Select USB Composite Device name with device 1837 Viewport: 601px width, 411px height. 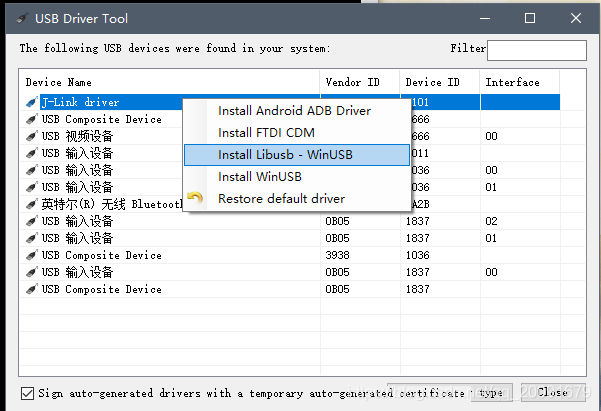click(102, 289)
